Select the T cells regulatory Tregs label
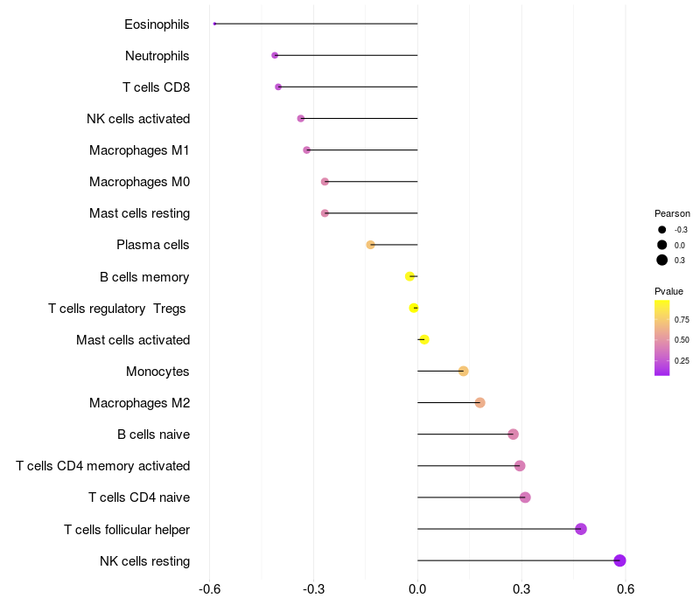Image resolution: width=700 pixels, height=612 pixels. 117,309
